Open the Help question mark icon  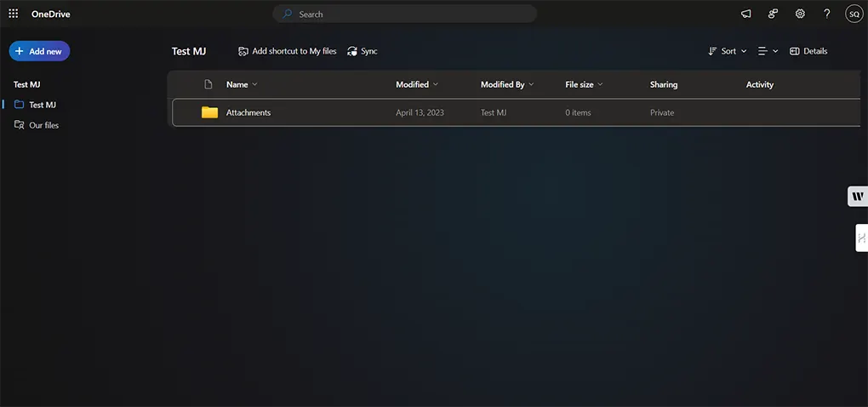click(827, 14)
